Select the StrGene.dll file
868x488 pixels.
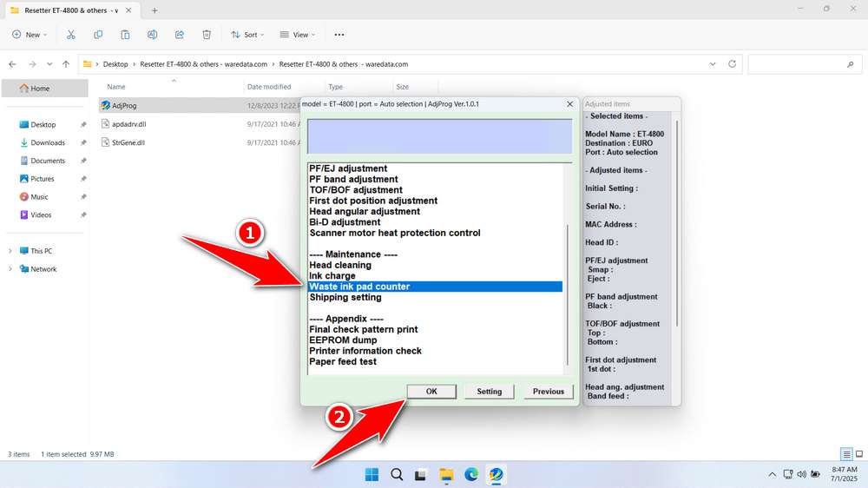click(x=128, y=142)
